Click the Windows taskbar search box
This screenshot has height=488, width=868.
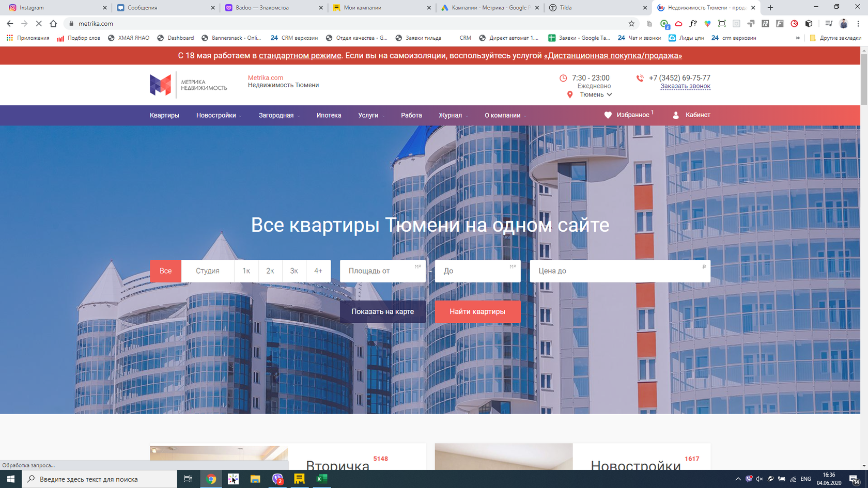pos(99,479)
